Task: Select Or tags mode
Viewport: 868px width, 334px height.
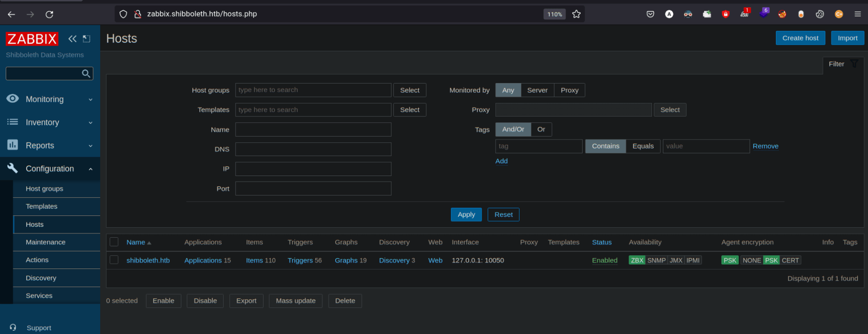Action: [x=541, y=129]
